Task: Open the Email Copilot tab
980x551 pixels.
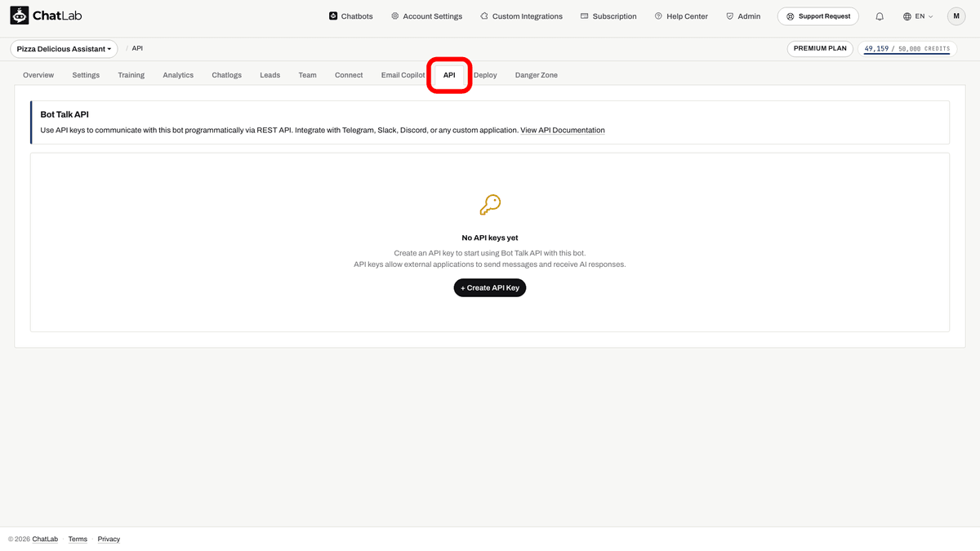Action: 403,75
